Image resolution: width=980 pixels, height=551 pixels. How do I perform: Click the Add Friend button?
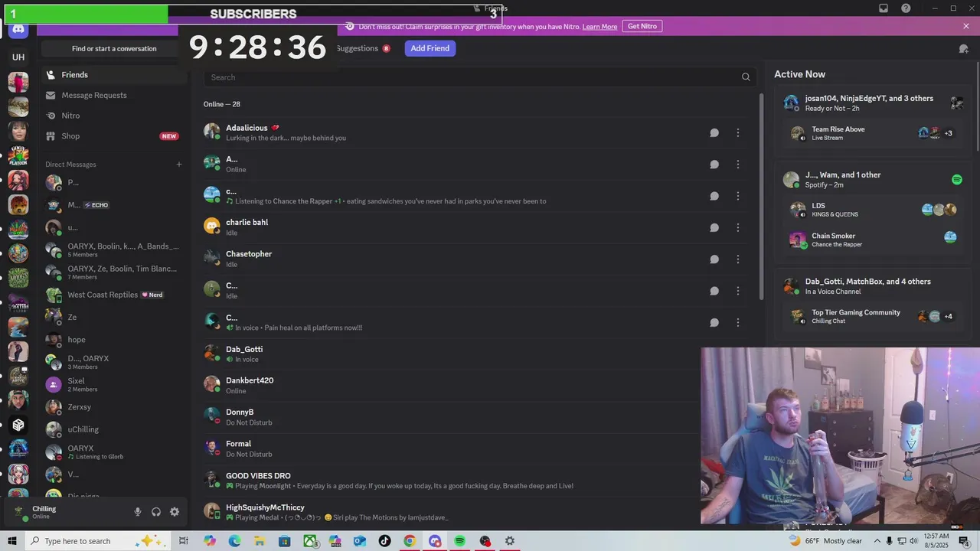pyautogui.click(x=430, y=48)
